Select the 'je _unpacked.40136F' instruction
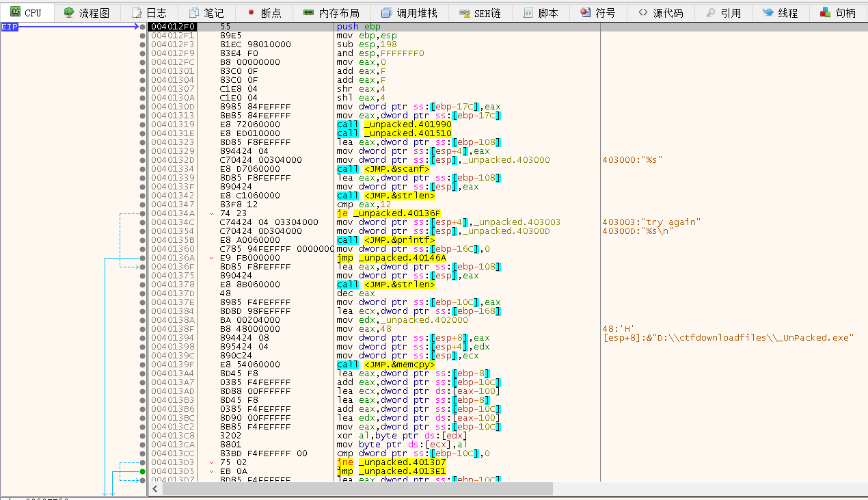 [x=389, y=213]
